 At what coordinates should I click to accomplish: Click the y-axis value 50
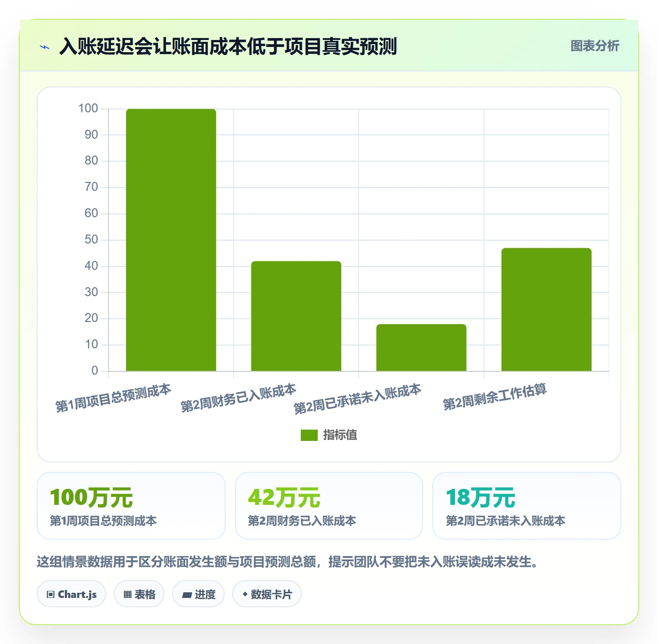point(91,240)
